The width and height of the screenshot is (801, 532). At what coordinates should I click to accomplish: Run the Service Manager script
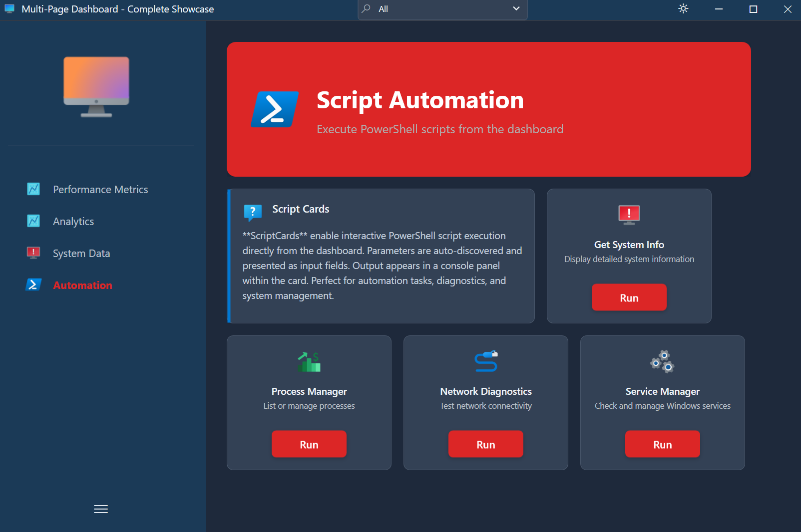point(663,444)
